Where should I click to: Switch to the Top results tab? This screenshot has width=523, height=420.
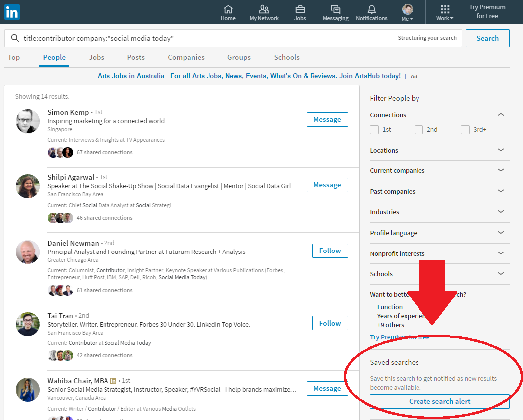pos(14,57)
